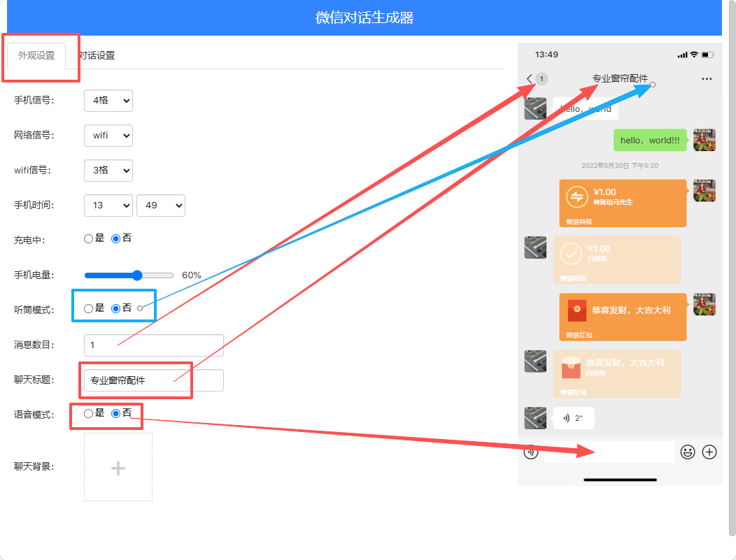Image resolution: width=736 pixels, height=560 pixels.
Task: Select 否 for 充电中
Action: click(115, 238)
